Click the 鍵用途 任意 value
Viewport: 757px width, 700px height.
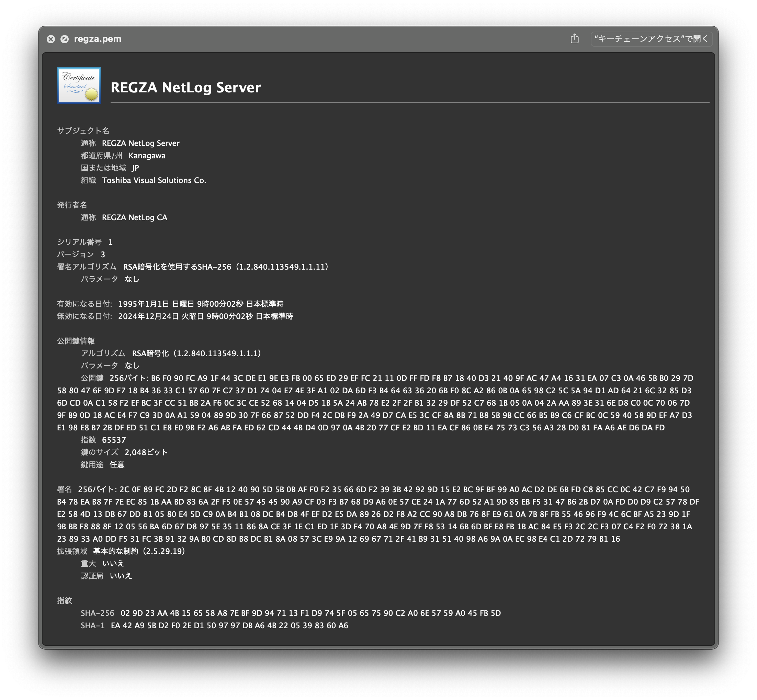click(x=117, y=464)
